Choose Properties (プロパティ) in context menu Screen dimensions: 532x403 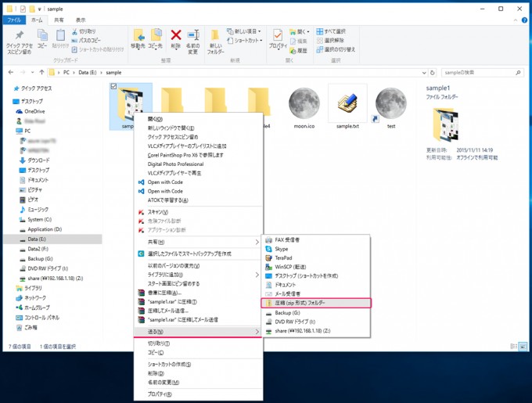pos(198,394)
